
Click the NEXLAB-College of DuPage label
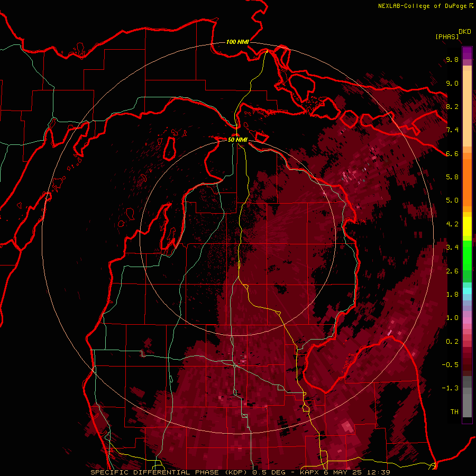(422, 6)
